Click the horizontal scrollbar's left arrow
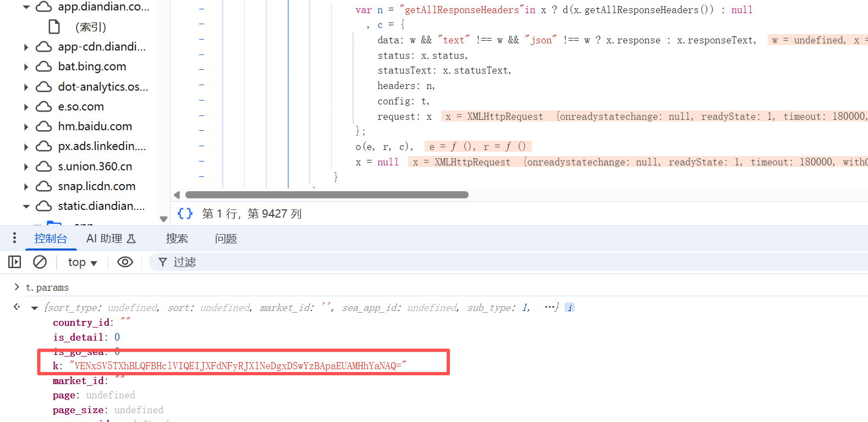The image size is (868, 422). point(177,195)
